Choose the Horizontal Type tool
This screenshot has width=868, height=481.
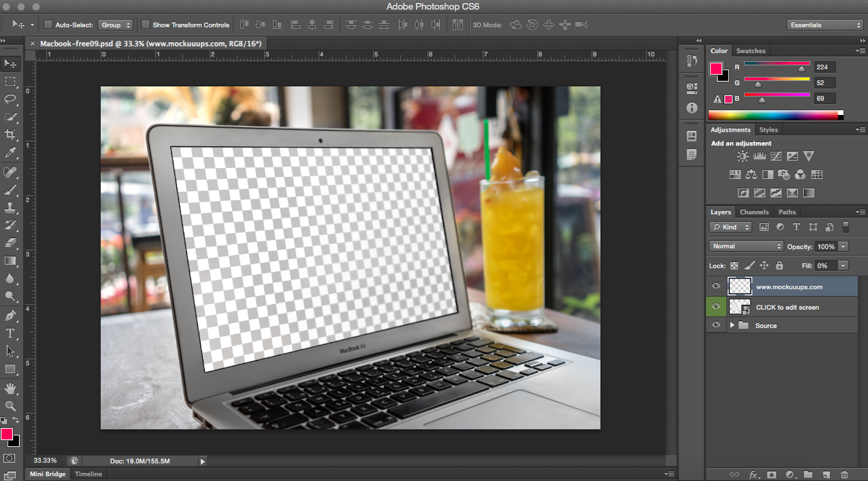pyautogui.click(x=10, y=333)
